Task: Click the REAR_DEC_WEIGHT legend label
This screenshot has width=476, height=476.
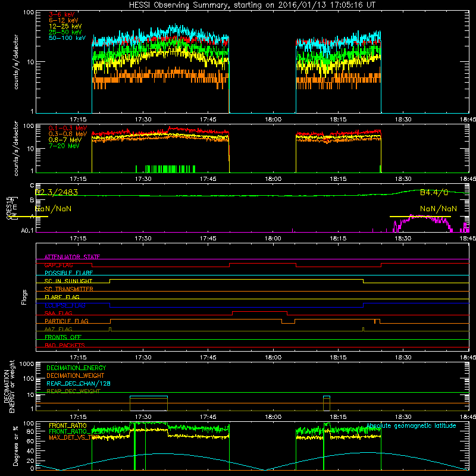Action: [73, 392]
